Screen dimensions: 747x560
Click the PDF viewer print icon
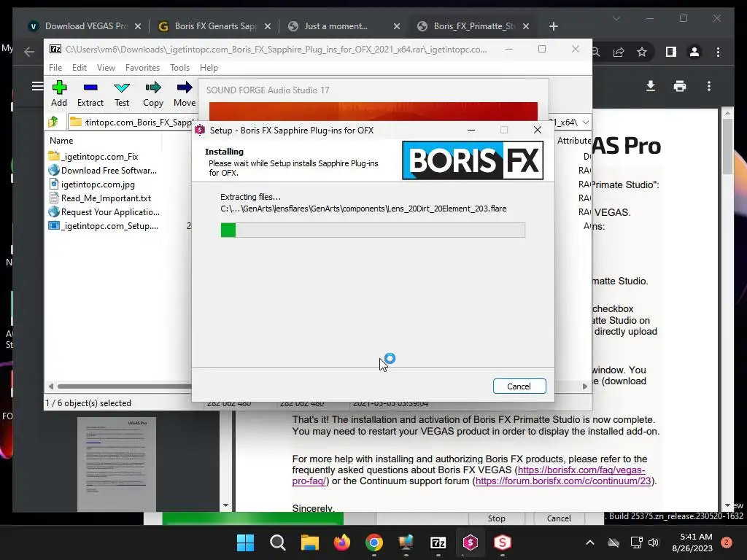point(679,86)
